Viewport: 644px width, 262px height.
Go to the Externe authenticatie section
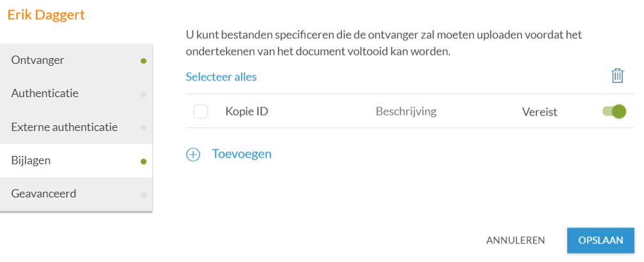click(x=76, y=127)
